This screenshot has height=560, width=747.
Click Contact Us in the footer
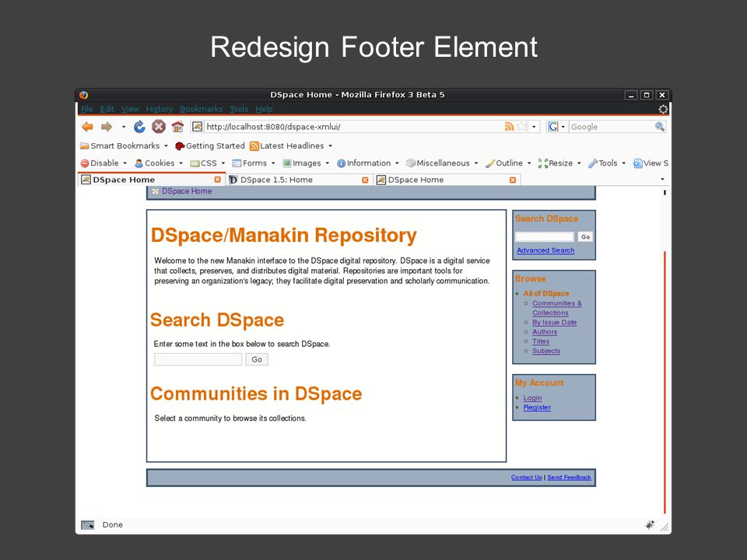click(x=527, y=477)
